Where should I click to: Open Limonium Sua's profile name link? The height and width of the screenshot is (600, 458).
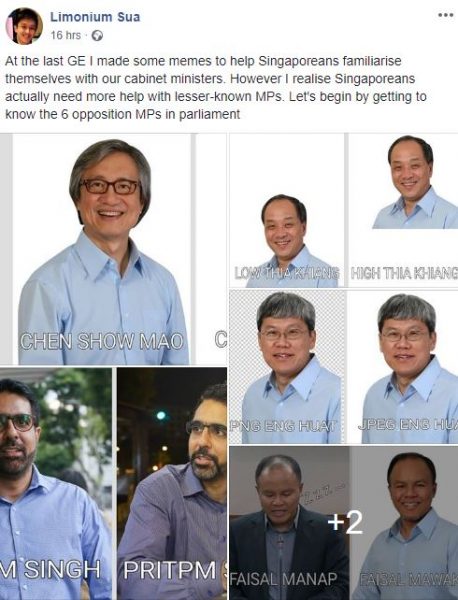pos(95,17)
